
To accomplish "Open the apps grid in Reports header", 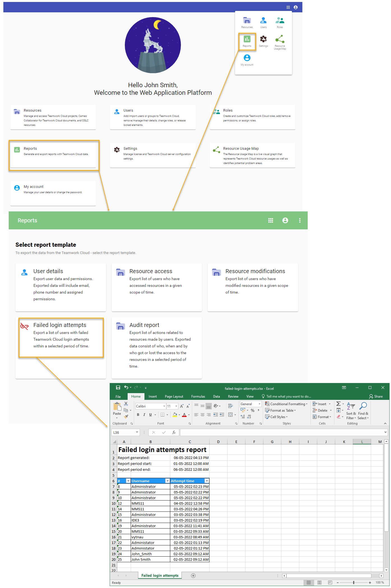I will pos(271,220).
